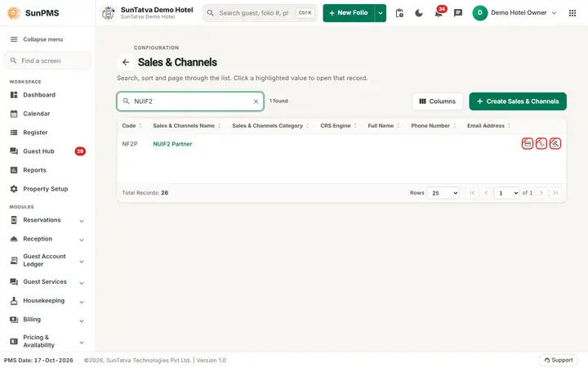Open the NUIF2 Partner record link

[x=172, y=144]
